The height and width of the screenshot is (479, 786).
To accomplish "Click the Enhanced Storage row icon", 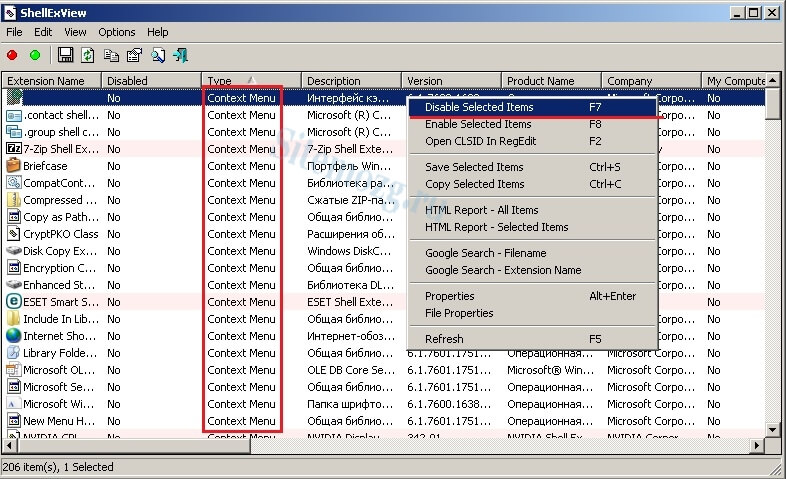I will 14,285.
